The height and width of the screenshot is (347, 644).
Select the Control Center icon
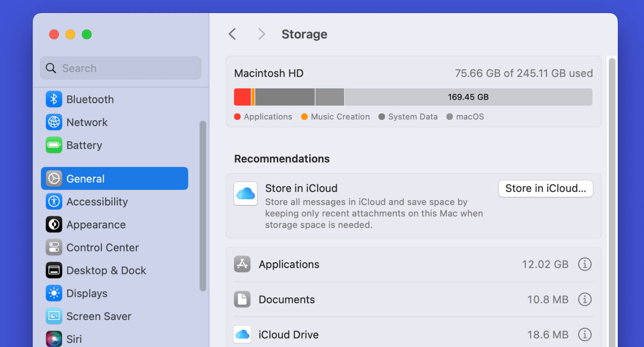[54, 247]
